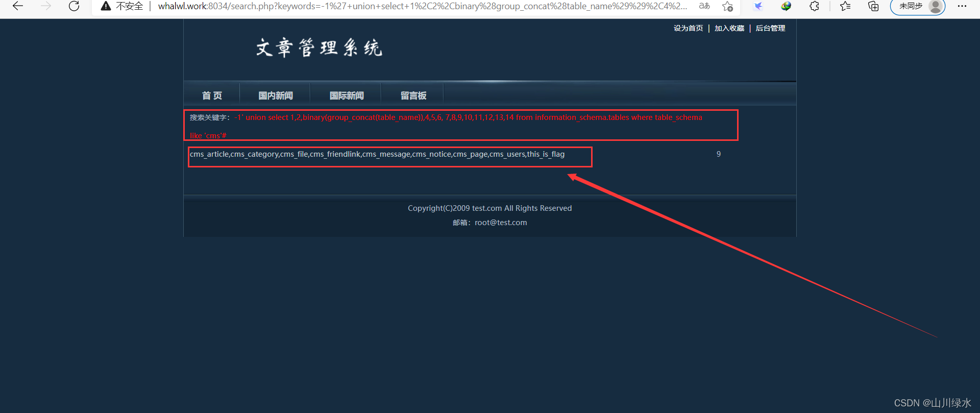
Task: Open the 留言板 navigation tab
Action: 413,95
